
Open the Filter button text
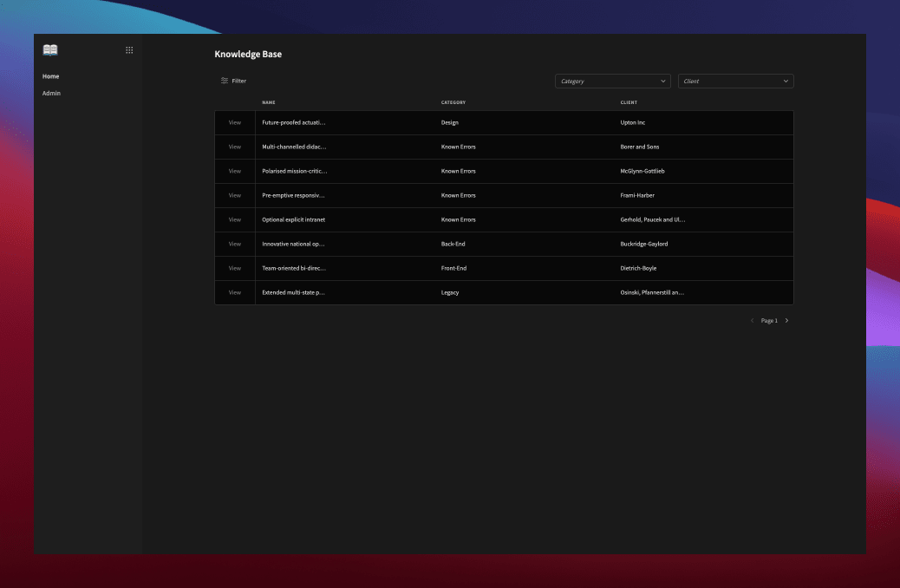[x=239, y=81]
